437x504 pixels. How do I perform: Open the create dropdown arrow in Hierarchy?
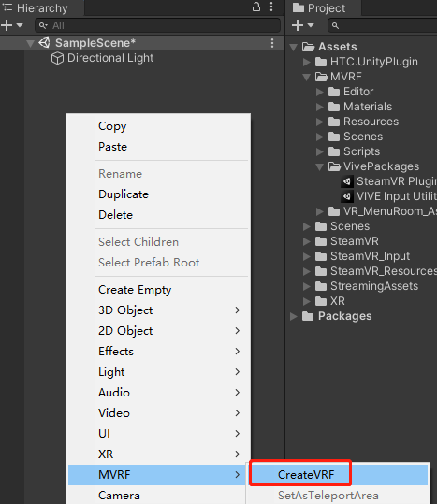coord(20,25)
